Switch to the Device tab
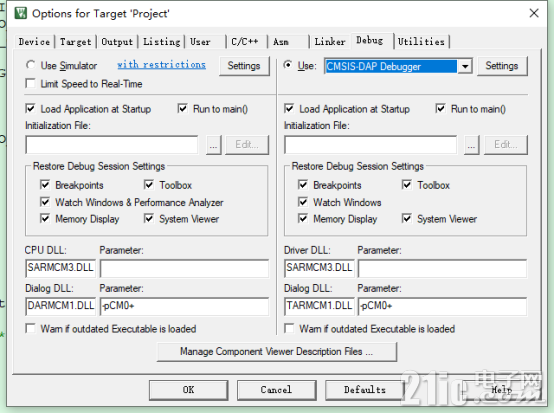 coord(34,42)
